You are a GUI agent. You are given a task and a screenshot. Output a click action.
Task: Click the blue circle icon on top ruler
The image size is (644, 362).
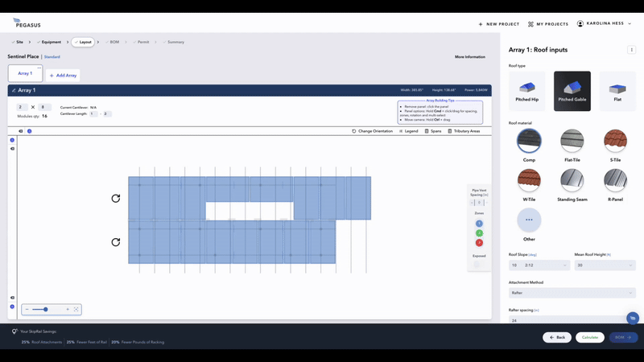[x=29, y=131]
